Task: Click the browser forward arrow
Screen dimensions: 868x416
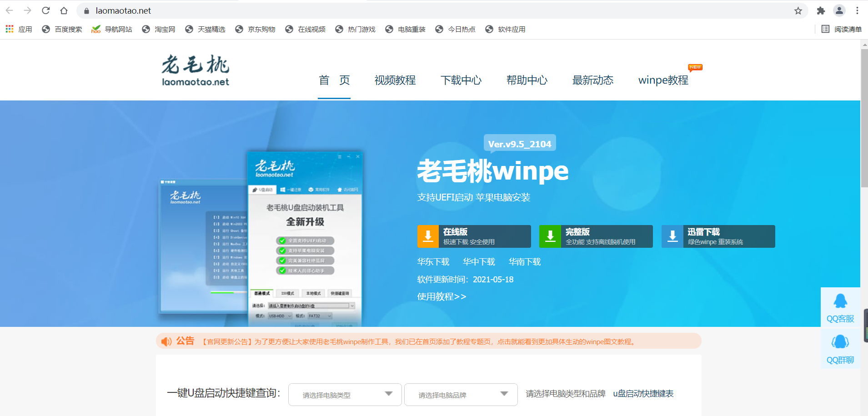Action: [28, 10]
